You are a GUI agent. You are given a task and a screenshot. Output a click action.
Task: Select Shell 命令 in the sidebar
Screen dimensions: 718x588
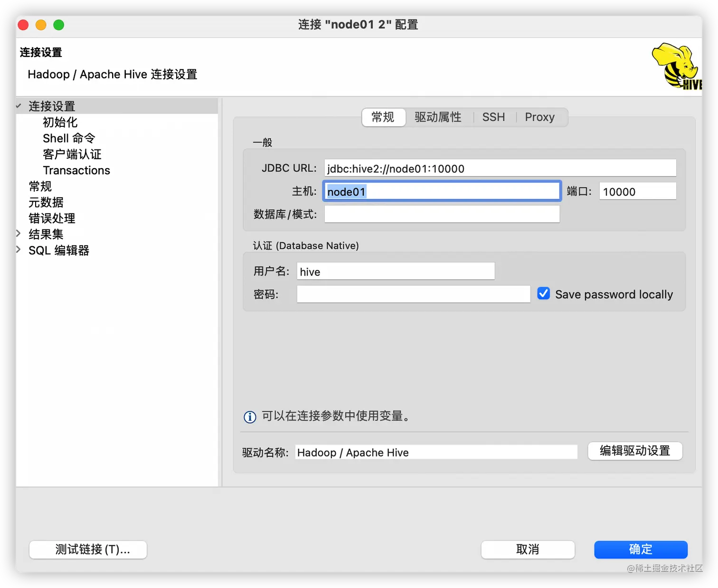(69, 138)
